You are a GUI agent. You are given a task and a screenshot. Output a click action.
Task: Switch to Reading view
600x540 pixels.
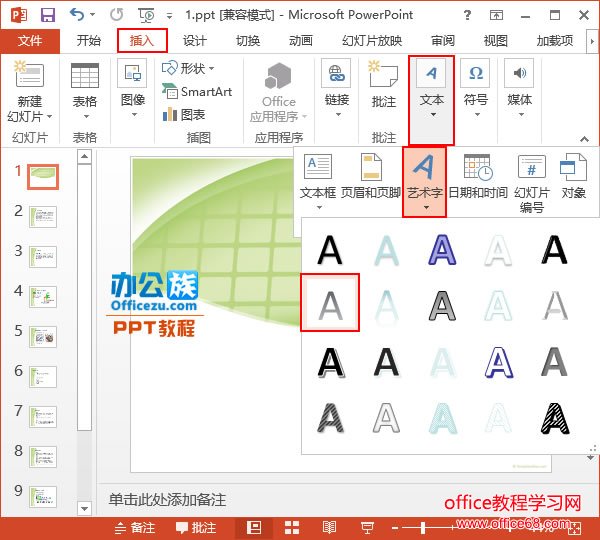click(329, 528)
